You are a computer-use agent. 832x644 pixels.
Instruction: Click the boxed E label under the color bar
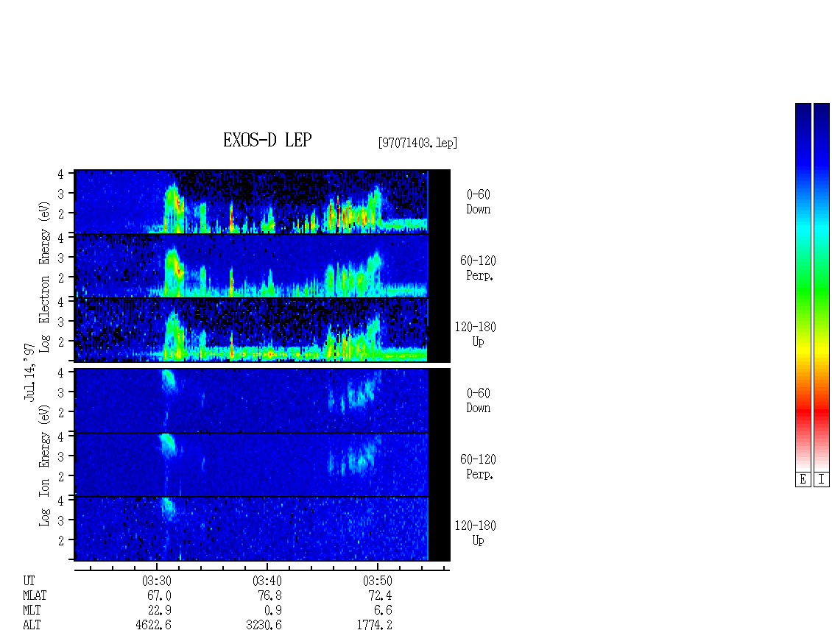coord(803,480)
